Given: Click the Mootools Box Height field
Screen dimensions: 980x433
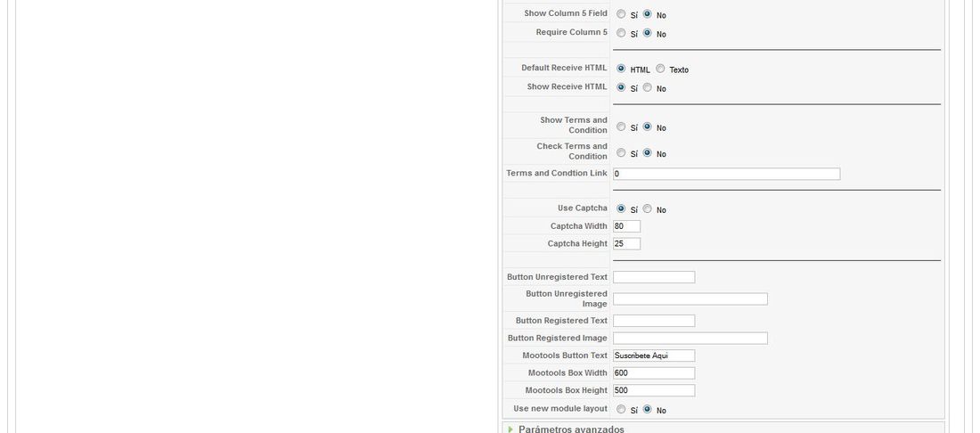Looking at the screenshot, I should click(654, 390).
